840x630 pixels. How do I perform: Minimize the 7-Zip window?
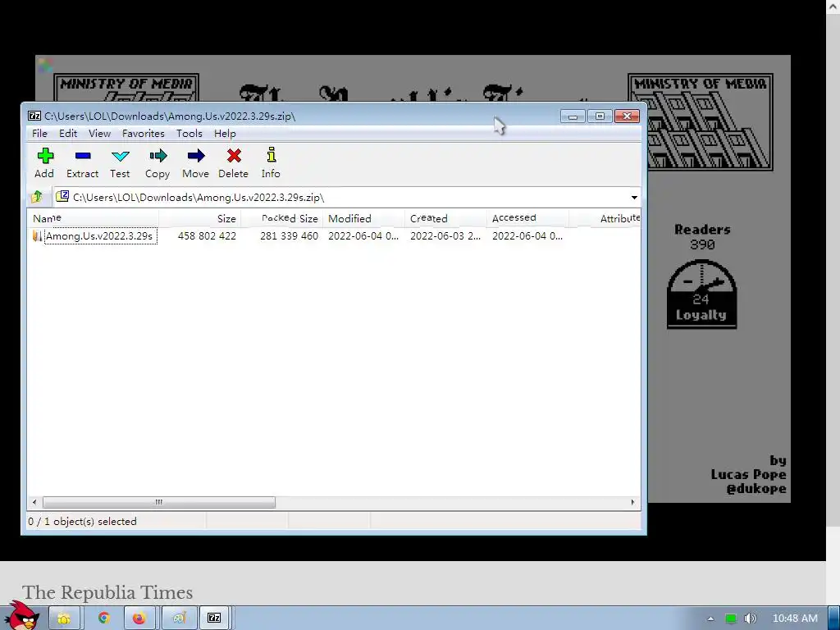[x=573, y=116]
